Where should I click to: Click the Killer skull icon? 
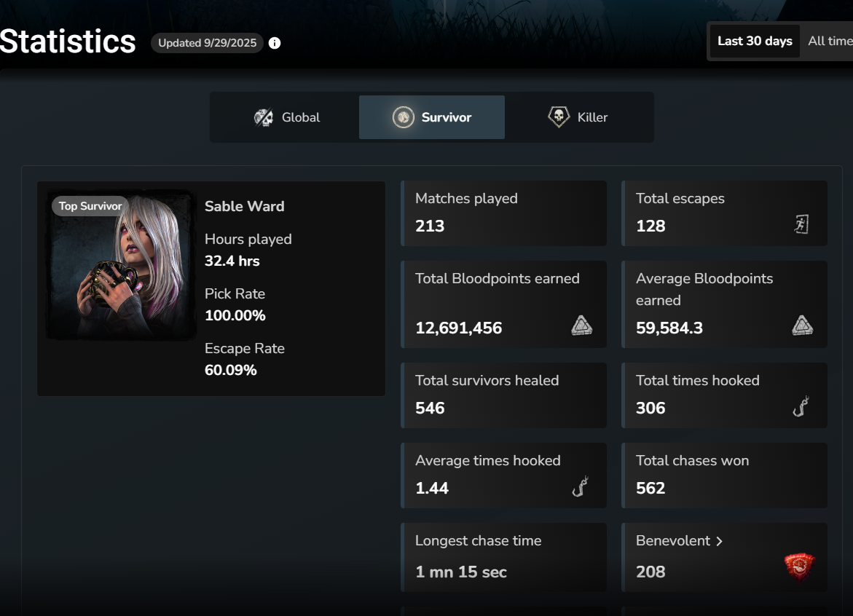[x=559, y=117]
